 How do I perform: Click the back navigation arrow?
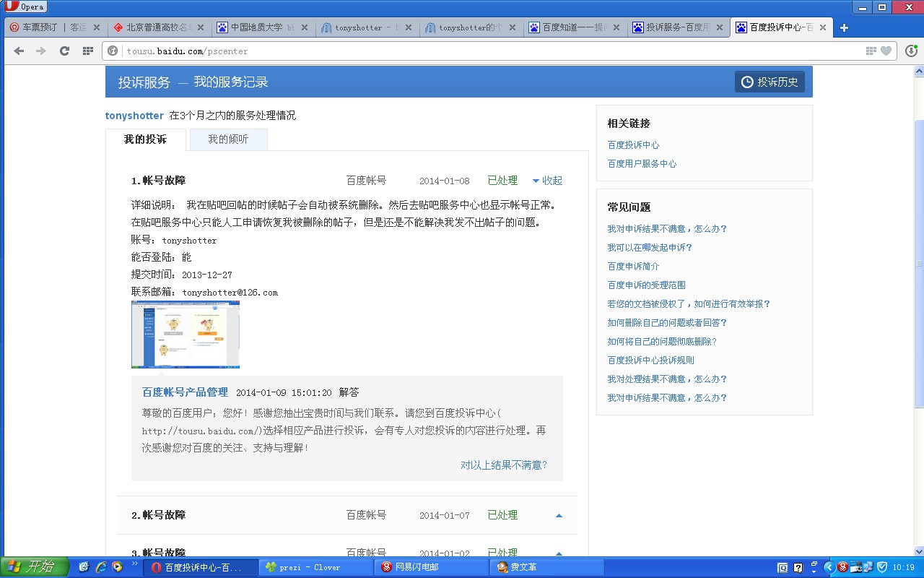point(19,51)
